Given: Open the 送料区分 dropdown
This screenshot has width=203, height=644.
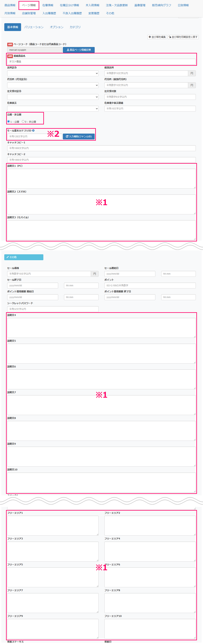Looking at the screenshot, I should tap(53, 74).
